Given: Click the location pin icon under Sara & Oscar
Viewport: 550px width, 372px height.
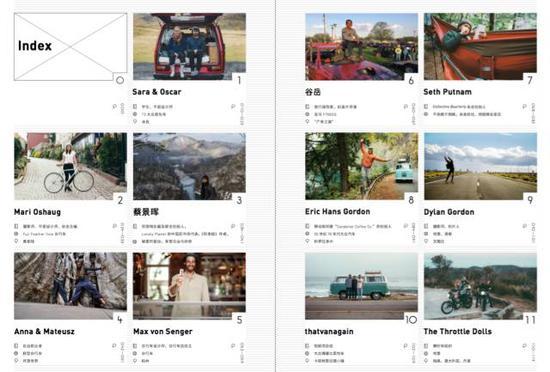Looking at the screenshot, I should tap(135, 121).
